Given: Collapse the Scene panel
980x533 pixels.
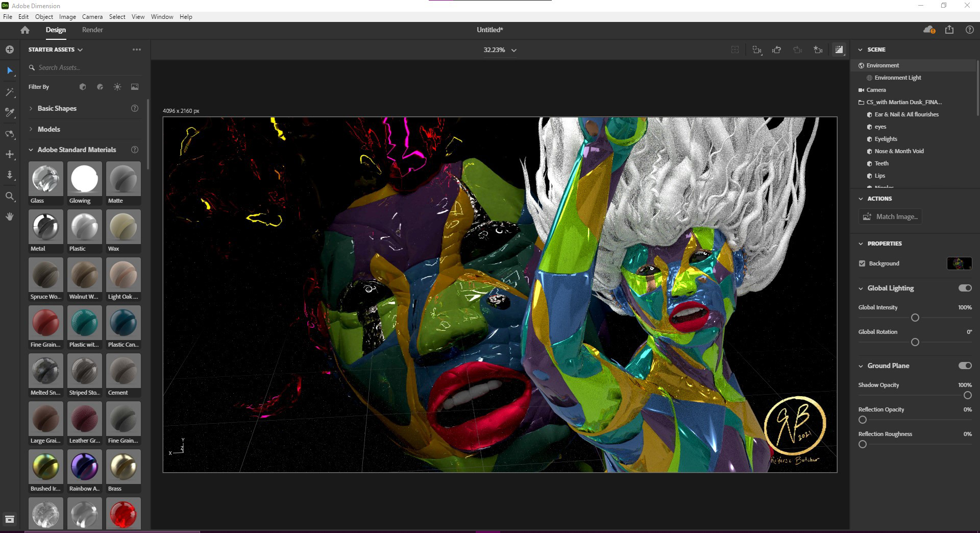Looking at the screenshot, I should [861, 50].
